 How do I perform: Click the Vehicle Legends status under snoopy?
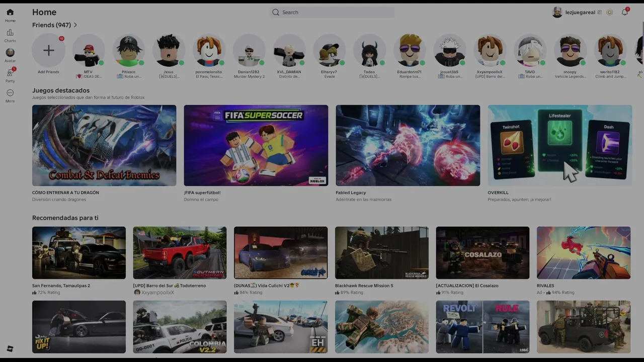[570, 76]
